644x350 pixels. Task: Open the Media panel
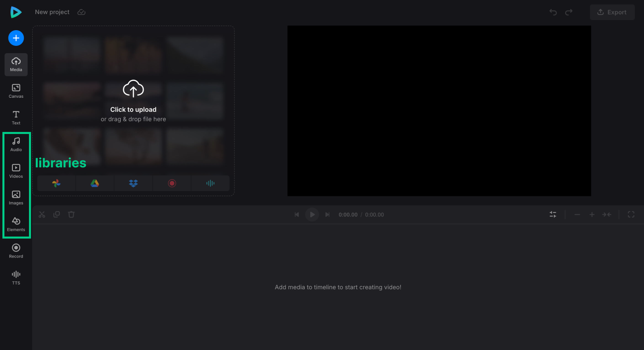16,64
